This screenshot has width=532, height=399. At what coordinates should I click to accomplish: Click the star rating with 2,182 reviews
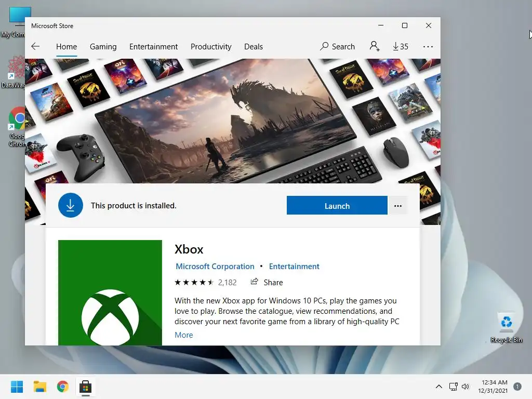point(205,282)
